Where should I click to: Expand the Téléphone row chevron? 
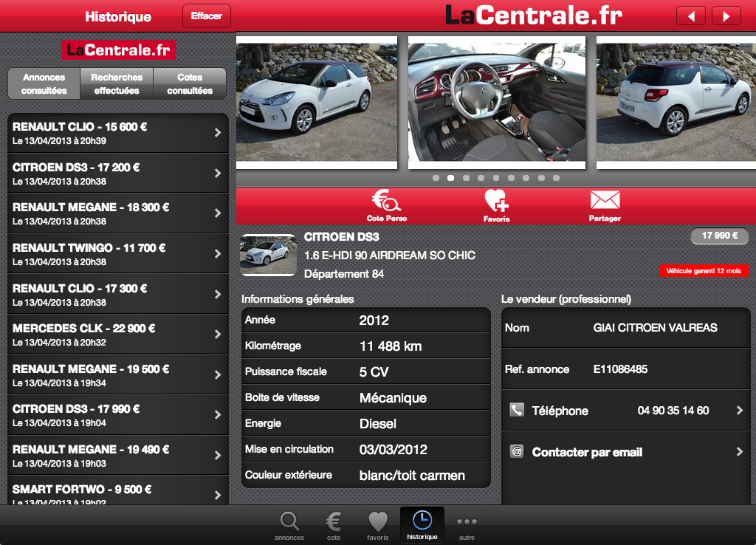point(740,410)
